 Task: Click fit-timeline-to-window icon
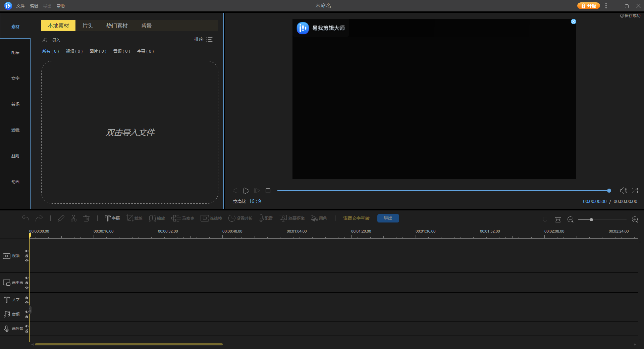tap(558, 219)
